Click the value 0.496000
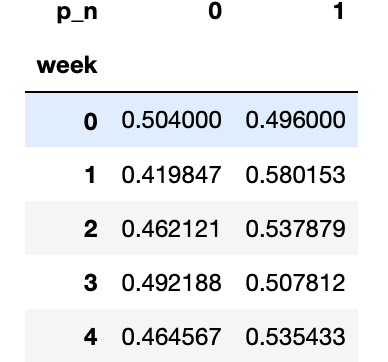Image resolution: width=388 pixels, height=362 pixels. (295, 120)
